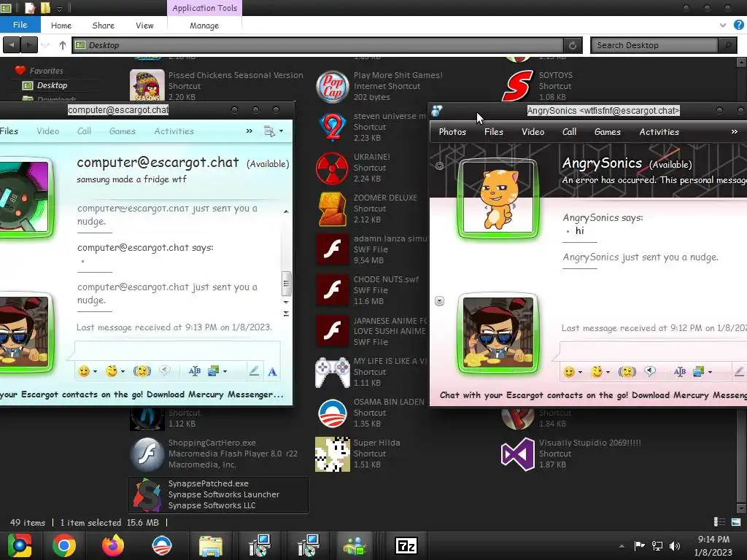Click Call in the AngrySonics chat

pos(569,132)
